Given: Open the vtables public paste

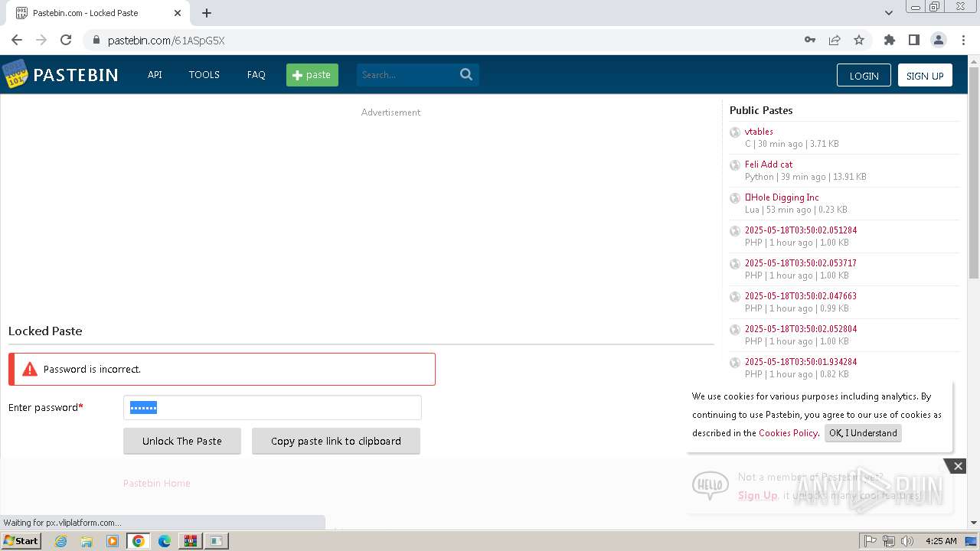Looking at the screenshot, I should (759, 132).
